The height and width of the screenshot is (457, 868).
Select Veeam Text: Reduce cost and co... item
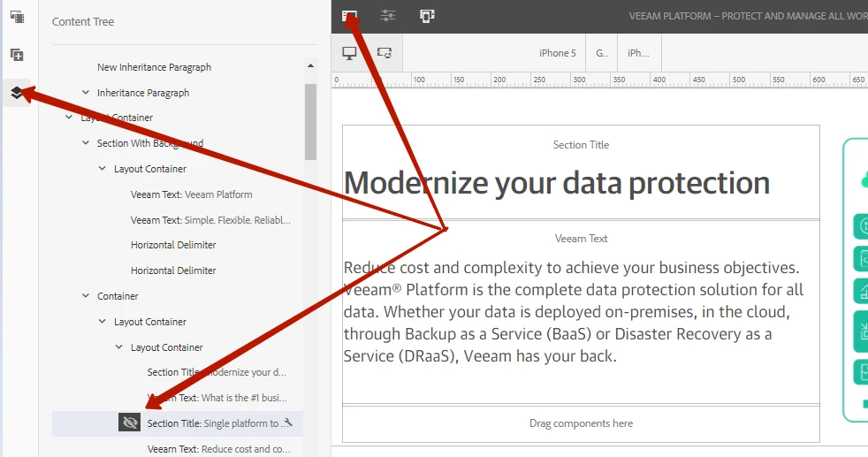tap(218, 449)
